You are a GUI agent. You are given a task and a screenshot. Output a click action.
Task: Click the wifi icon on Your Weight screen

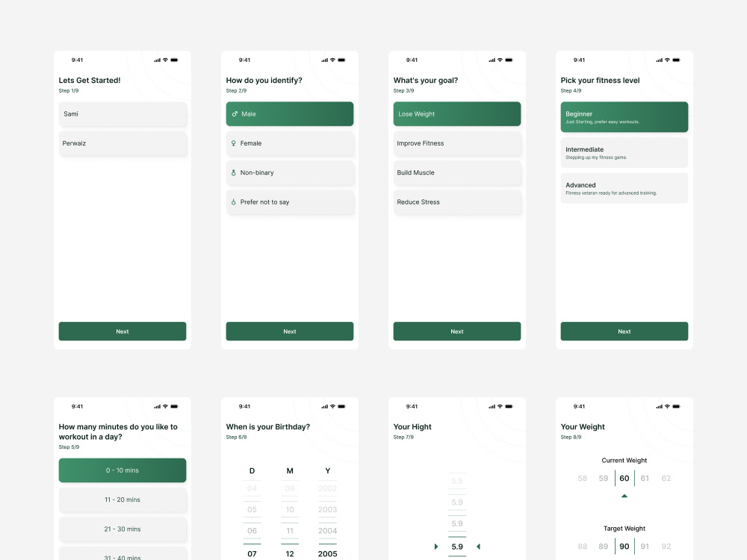point(667,406)
